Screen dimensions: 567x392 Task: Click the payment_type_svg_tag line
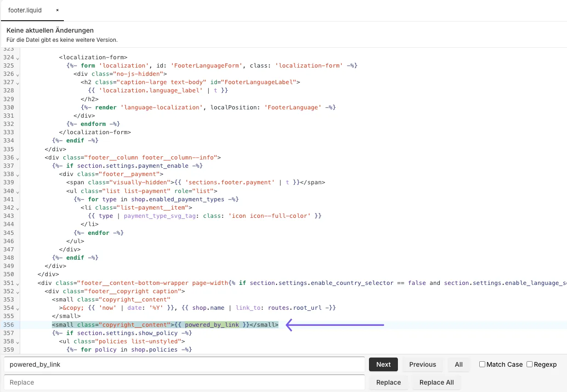coord(205,216)
